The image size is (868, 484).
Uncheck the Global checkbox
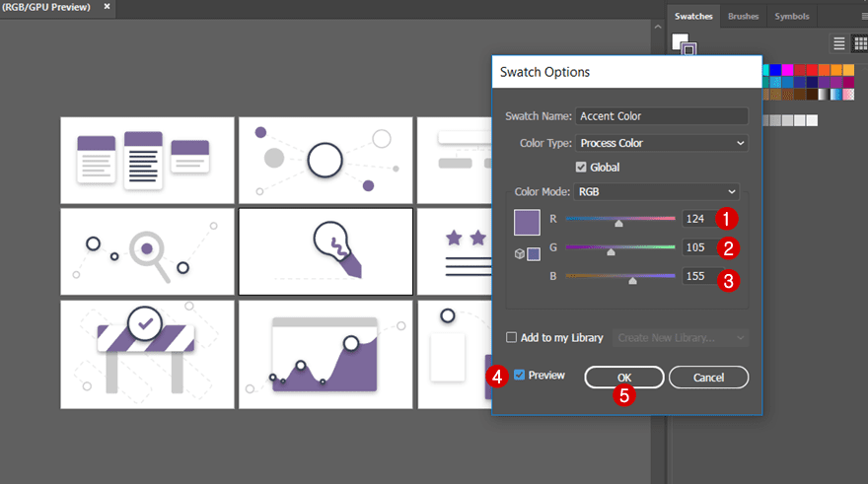(x=581, y=168)
